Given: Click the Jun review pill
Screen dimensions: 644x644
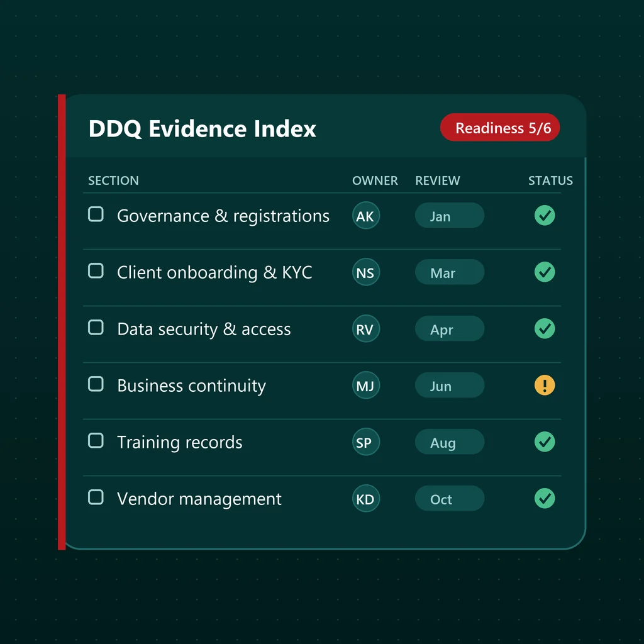Looking at the screenshot, I should tap(449, 386).
